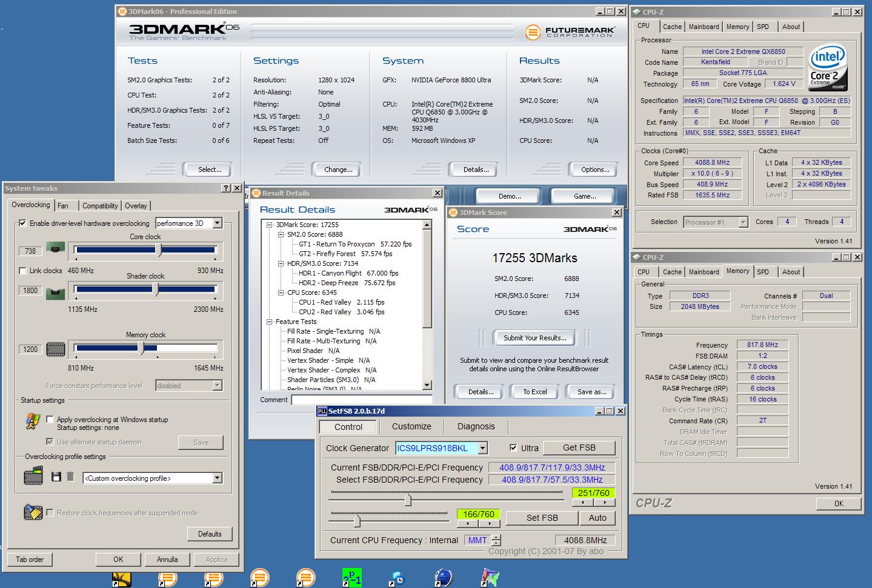Viewport: 872px width, 588px height.
Task: Click the save overclocking profile floppy icon
Action: point(56,477)
